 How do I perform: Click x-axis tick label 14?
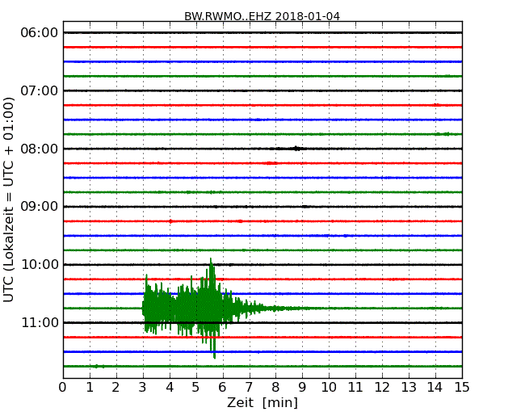pos(435,388)
